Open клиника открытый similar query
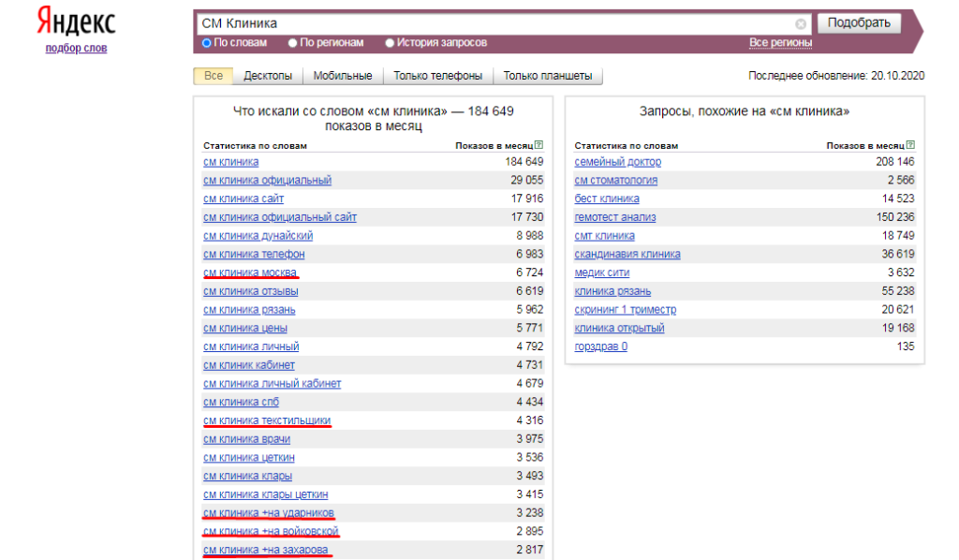 (620, 328)
